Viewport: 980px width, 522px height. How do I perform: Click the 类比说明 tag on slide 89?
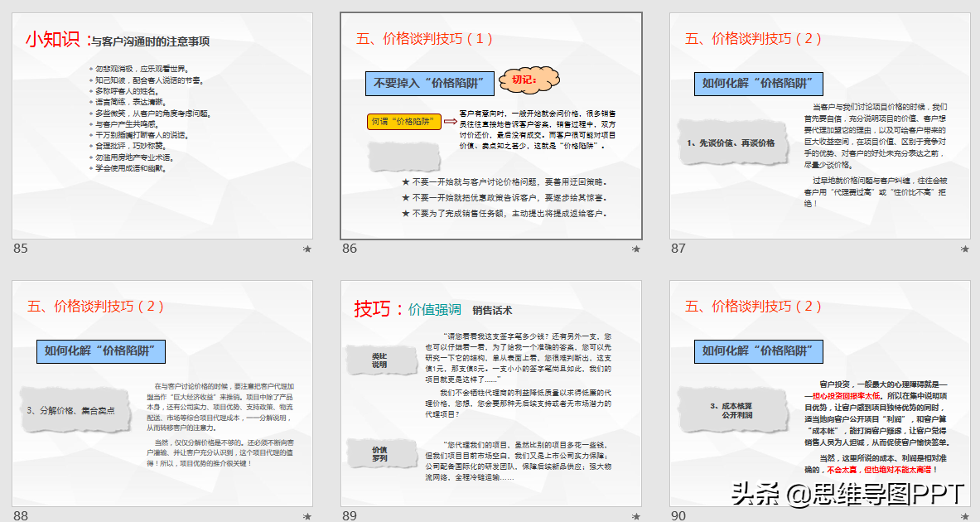tap(380, 360)
